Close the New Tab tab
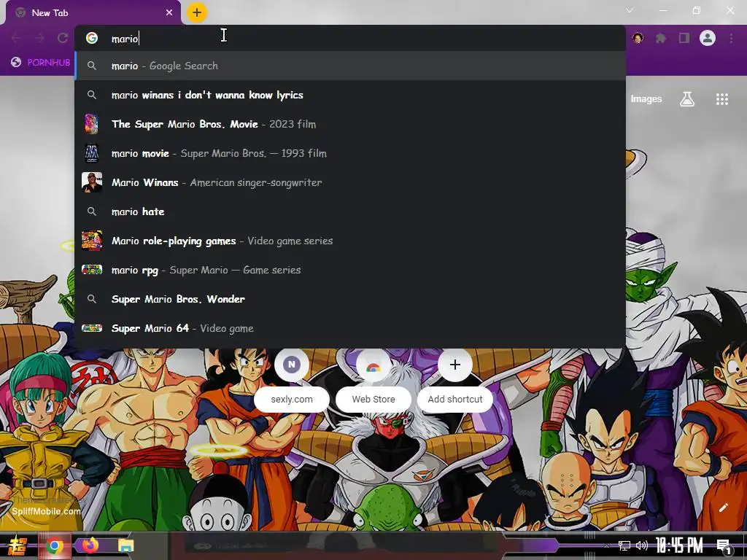Viewport: 747px width, 560px height. (x=169, y=13)
